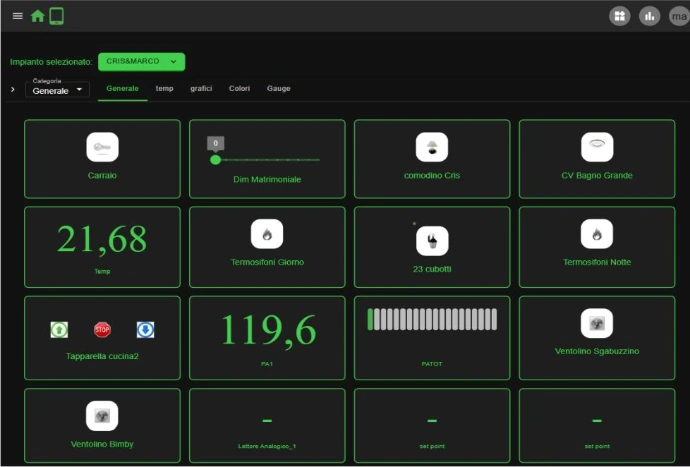This screenshot has height=467, width=690.
Task: Open the 'ma' user account button
Action: click(677, 16)
